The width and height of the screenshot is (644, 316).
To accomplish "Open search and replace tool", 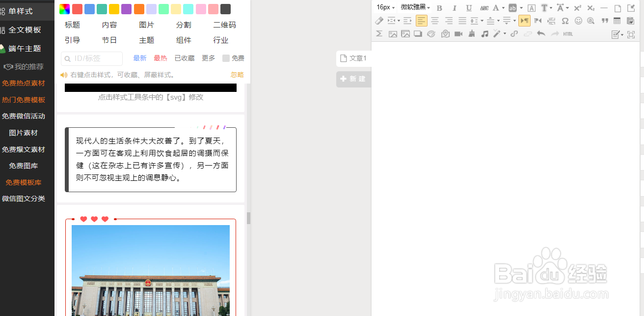I will 591,21.
